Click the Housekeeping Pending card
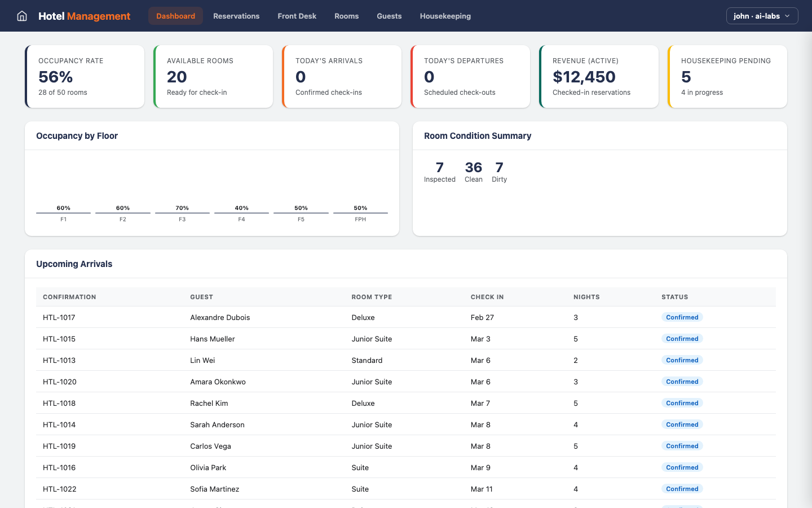The width and height of the screenshot is (812, 508). coord(727,76)
